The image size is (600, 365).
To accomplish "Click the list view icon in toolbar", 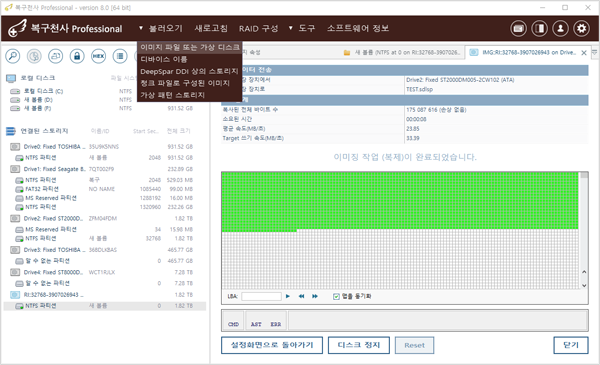I will point(120,56).
